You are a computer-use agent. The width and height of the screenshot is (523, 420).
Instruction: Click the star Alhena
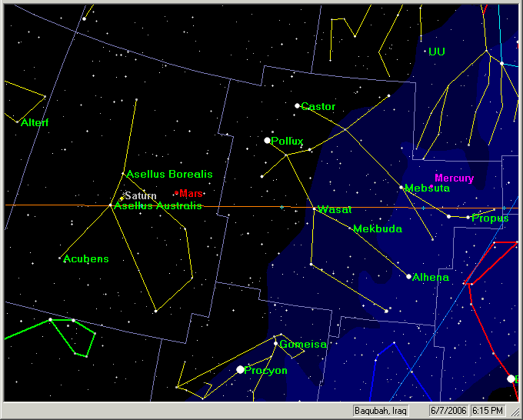click(x=408, y=276)
